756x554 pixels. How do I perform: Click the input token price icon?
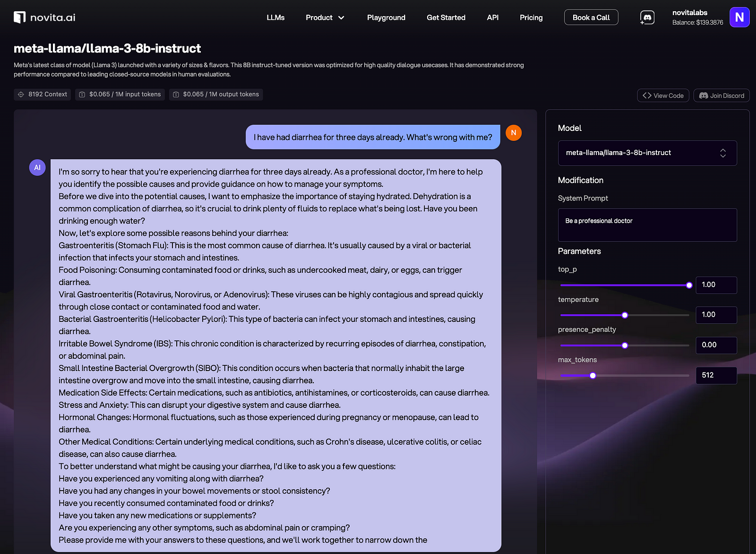click(82, 95)
